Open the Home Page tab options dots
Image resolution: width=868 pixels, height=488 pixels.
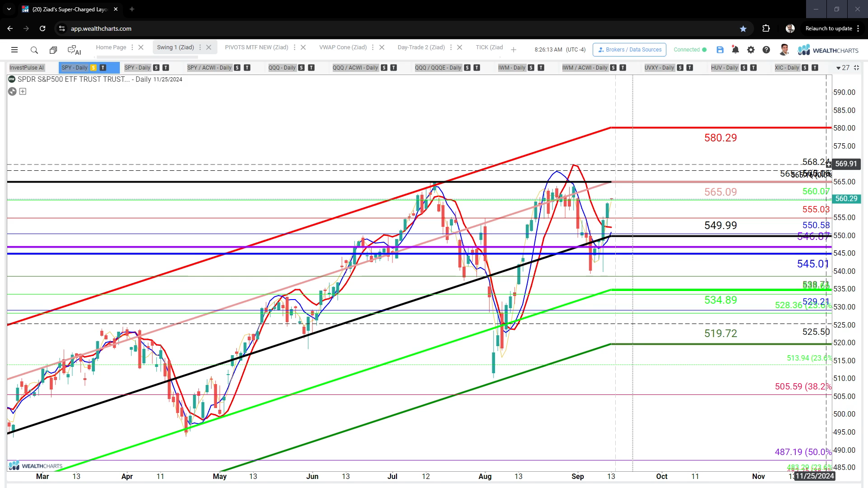coord(132,47)
